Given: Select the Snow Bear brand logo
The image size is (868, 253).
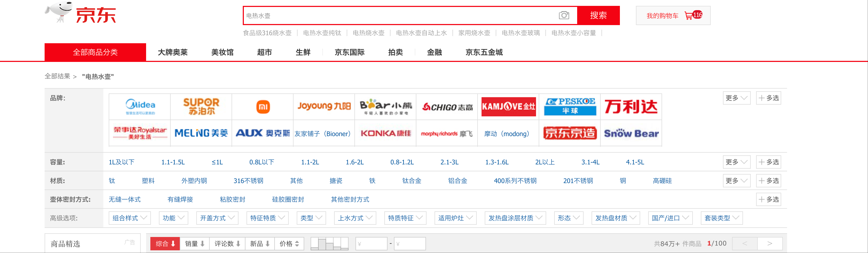Looking at the screenshot, I should coord(631,133).
